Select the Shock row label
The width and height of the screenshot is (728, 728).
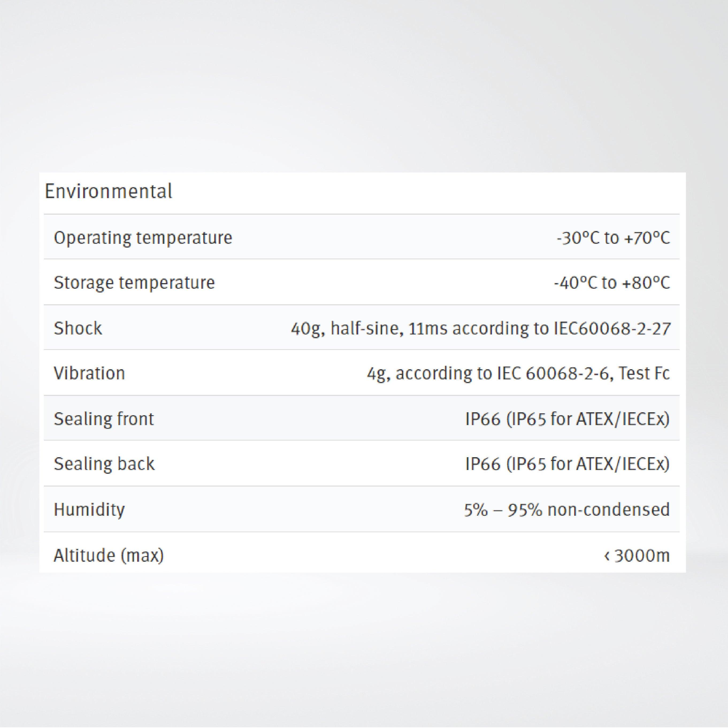pos(78,328)
